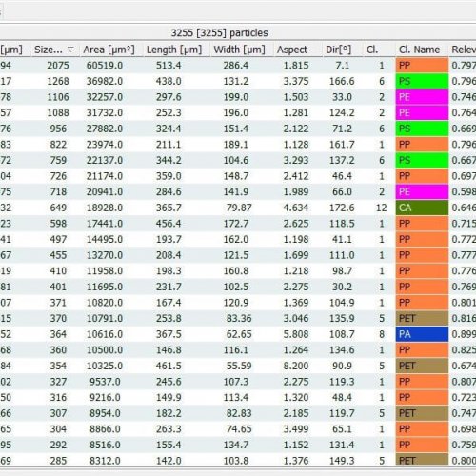Select area value 14495.0
Viewport: 476px width, 476px height.
[105, 239]
